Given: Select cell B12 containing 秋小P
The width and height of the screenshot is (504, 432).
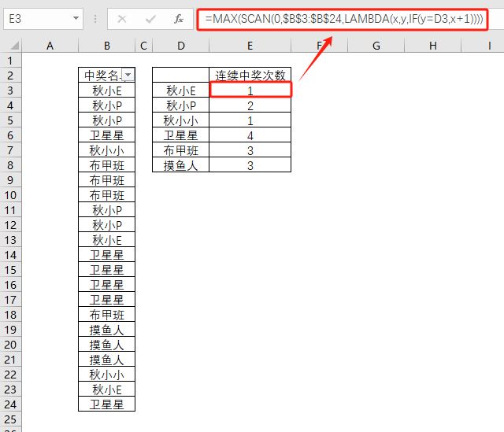Looking at the screenshot, I should click(107, 225).
